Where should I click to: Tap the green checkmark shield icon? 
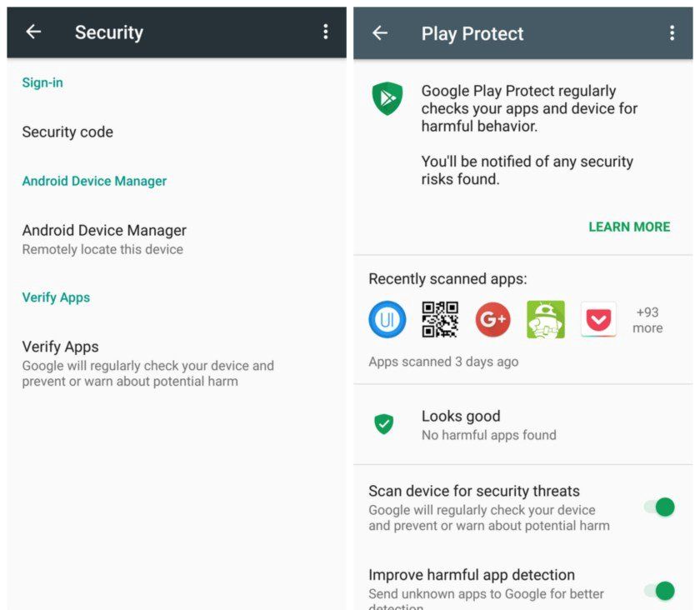383,424
